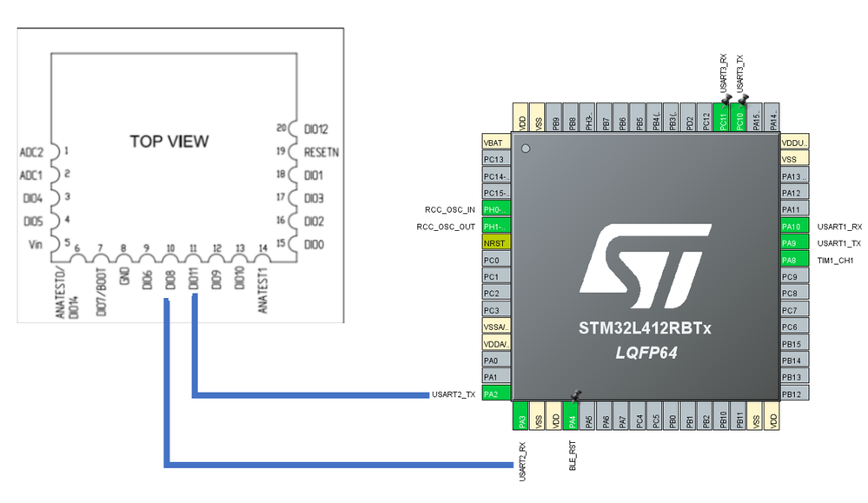
Task: Select pin PA6
Action: click(x=605, y=415)
